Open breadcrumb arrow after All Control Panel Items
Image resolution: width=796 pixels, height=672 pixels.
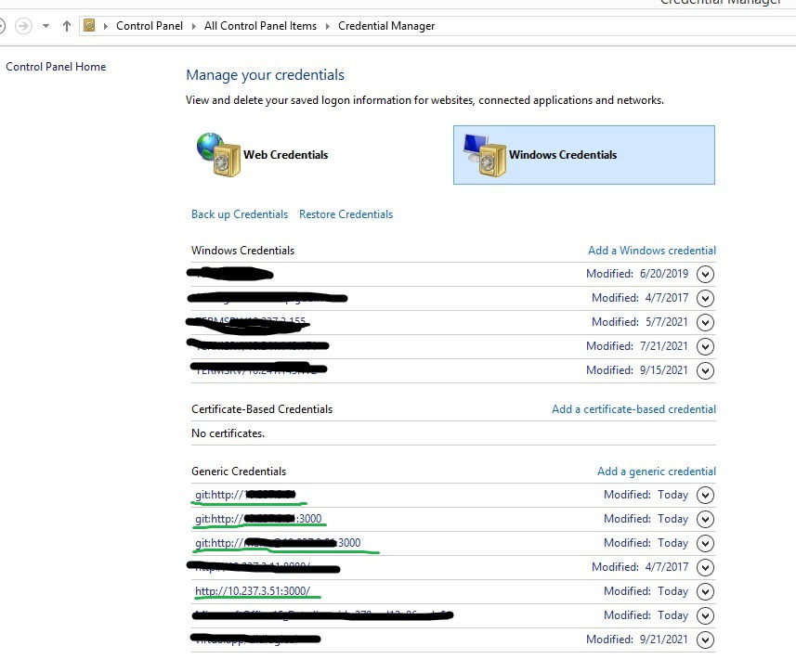click(328, 26)
